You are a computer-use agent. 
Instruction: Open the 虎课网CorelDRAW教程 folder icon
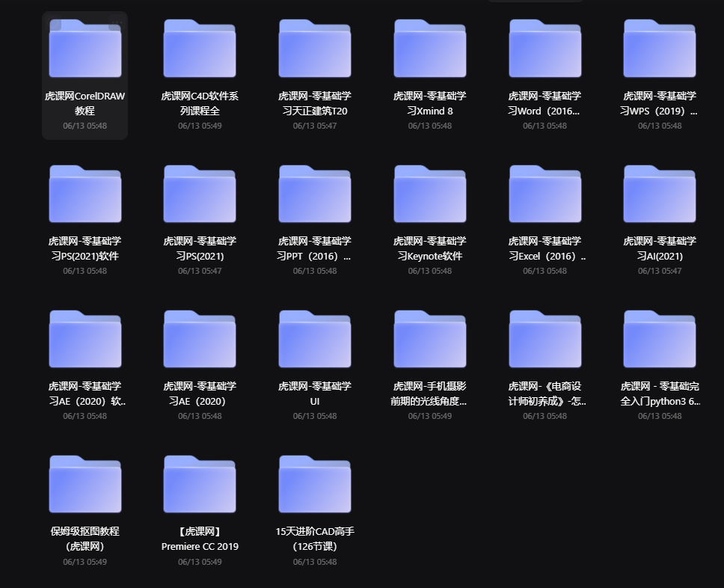click(85, 49)
